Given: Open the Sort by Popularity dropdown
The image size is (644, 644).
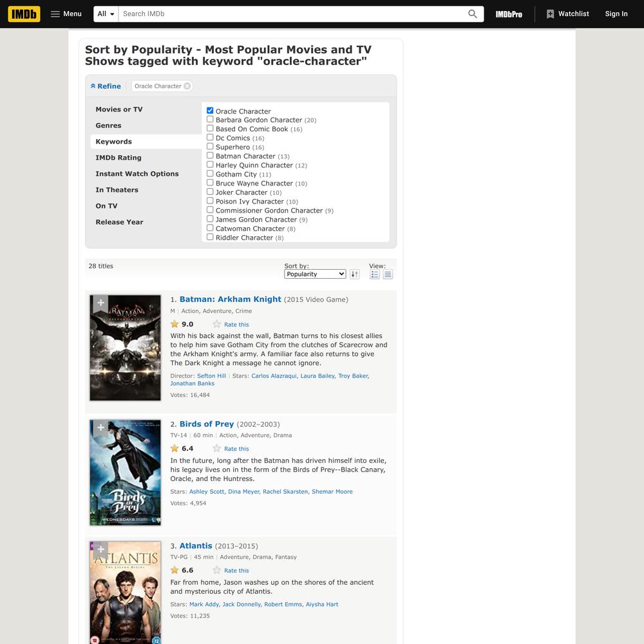Looking at the screenshot, I should pos(315,274).
